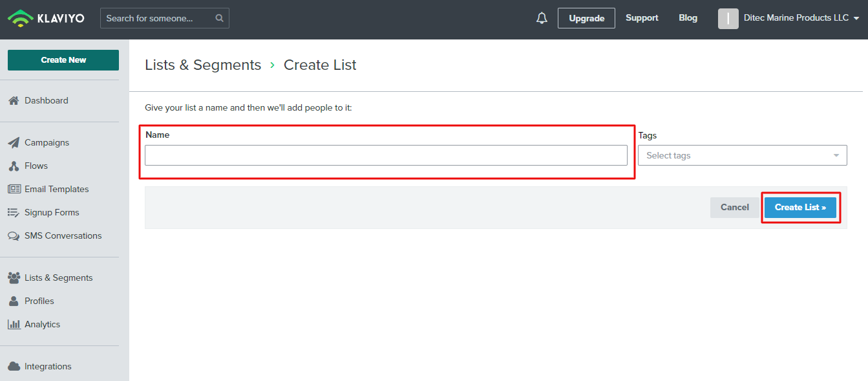The height and width of the screenshot is (381, 868).
Task: Follow the Lists & Segments breadcrumb link
Action: [203, 65]
